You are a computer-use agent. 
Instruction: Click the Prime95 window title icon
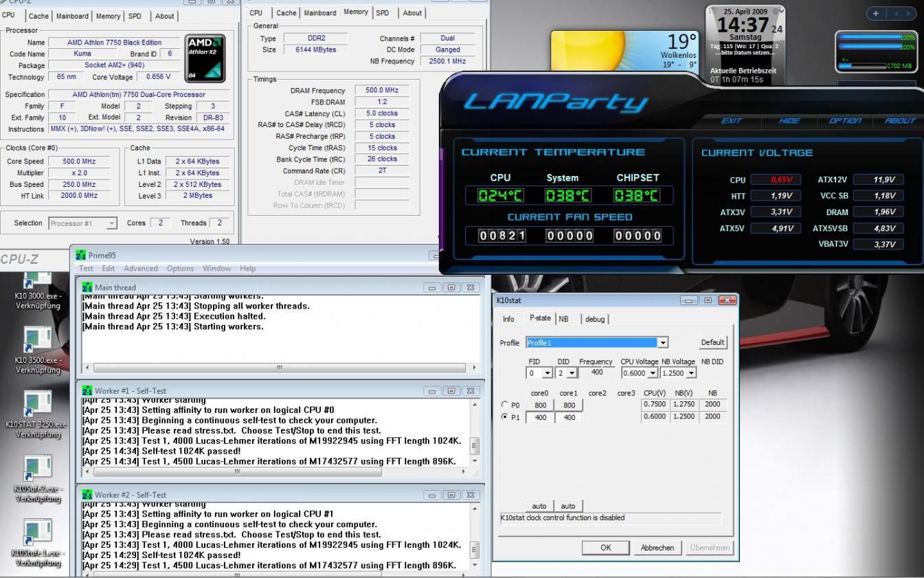[82, 255]
